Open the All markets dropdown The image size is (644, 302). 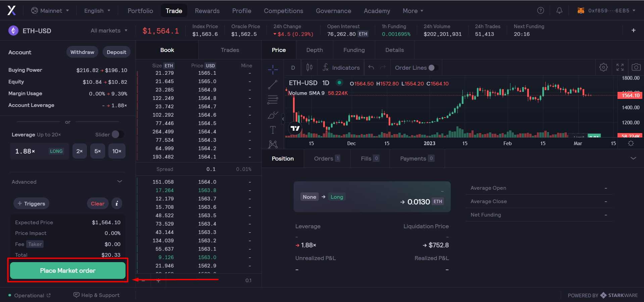109,31
